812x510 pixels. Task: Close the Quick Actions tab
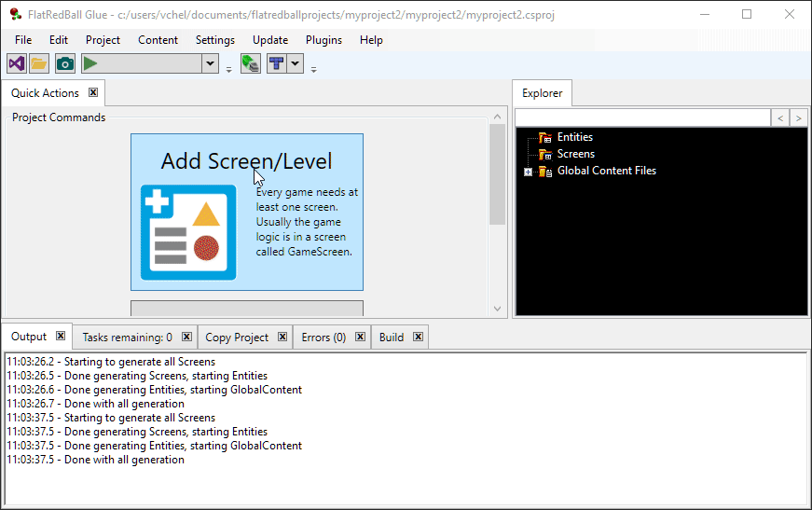(93, 92)
